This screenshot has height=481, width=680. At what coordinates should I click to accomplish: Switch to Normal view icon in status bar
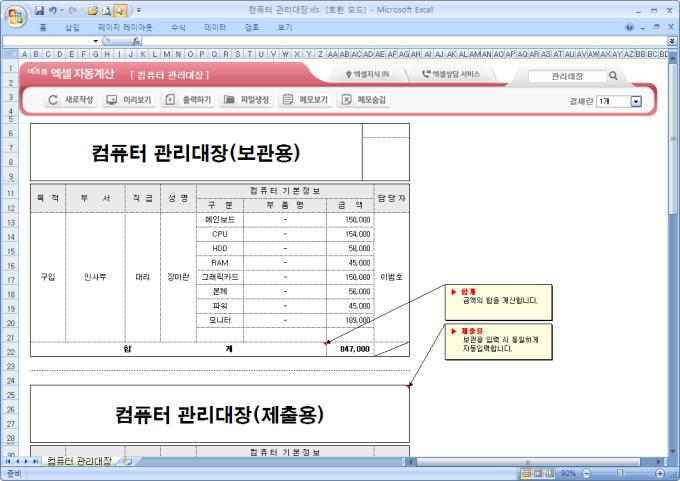526,473
